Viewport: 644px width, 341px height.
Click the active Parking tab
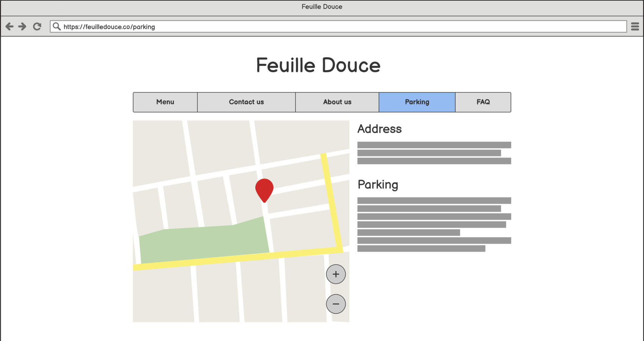click(x=417, y=102)
